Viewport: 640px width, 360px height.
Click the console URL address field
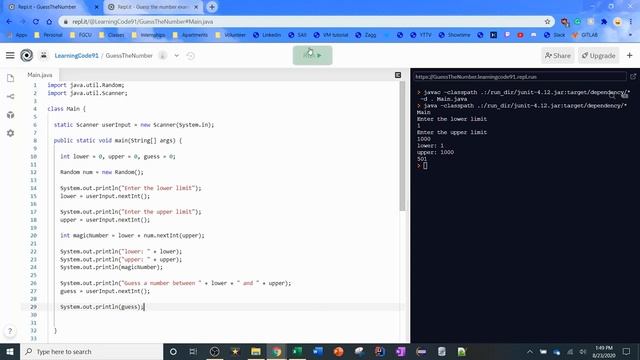pos(519,76)
